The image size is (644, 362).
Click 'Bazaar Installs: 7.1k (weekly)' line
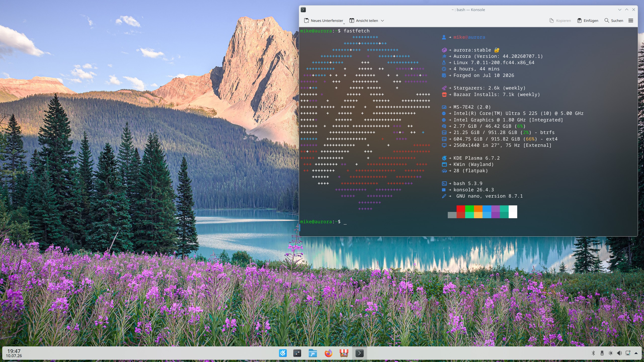[497, 95]
